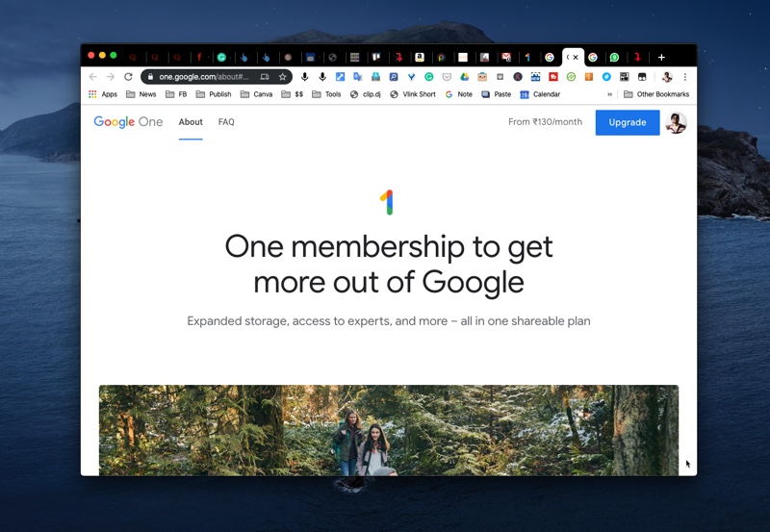Click the red chat-bubble extension icon
This screenshot has width=770, height=532.
[552, 77]
